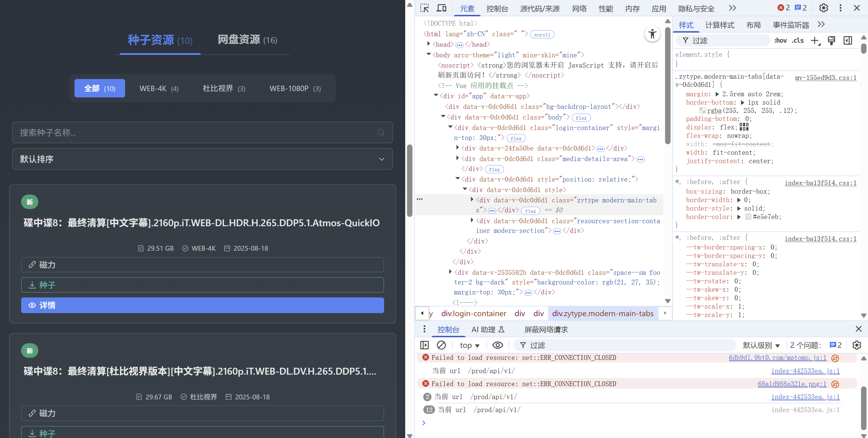Open the 默认排序 sort dropdown
Image resolution: width=868 pixels, height=438 pixels.
click(202, 159)
